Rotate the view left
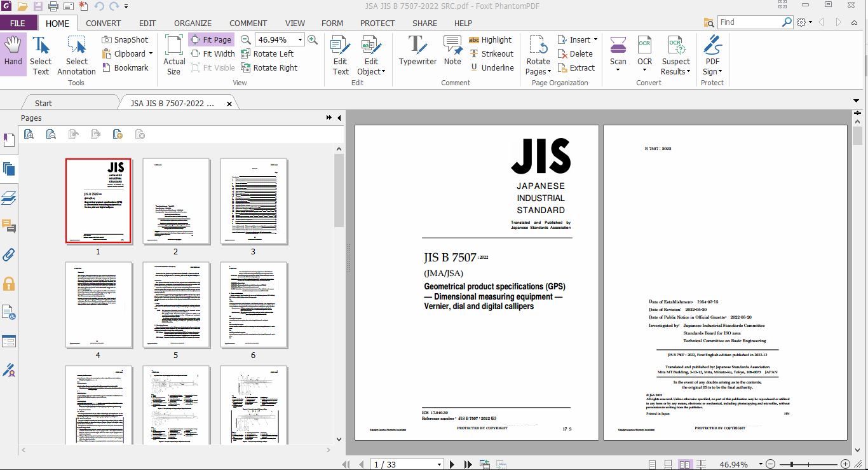Screen dimensions: 868x470 click(267, 53)
